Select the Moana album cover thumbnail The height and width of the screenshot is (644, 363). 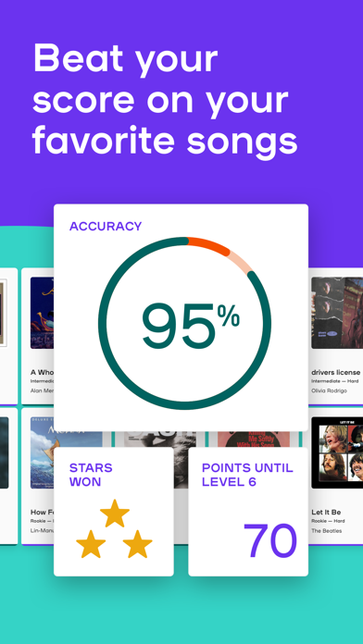(66, 440)
